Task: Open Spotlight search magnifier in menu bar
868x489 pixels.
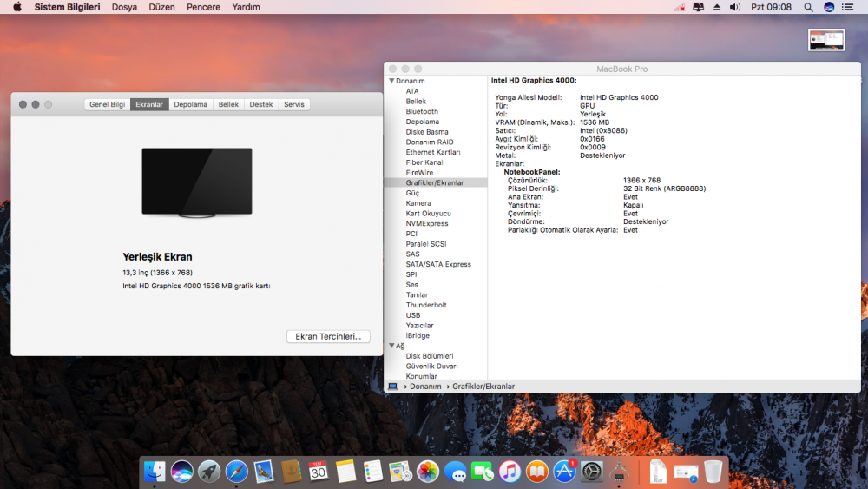Action: coord(808,7)
